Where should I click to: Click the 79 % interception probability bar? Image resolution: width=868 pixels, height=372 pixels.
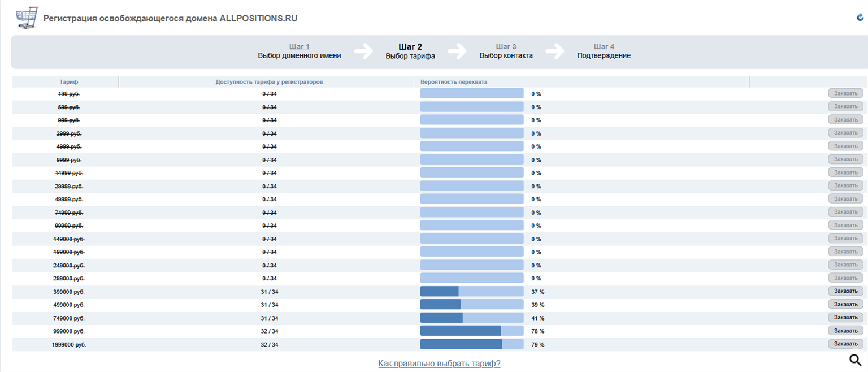pyautogui.click(x=472, y=344)
